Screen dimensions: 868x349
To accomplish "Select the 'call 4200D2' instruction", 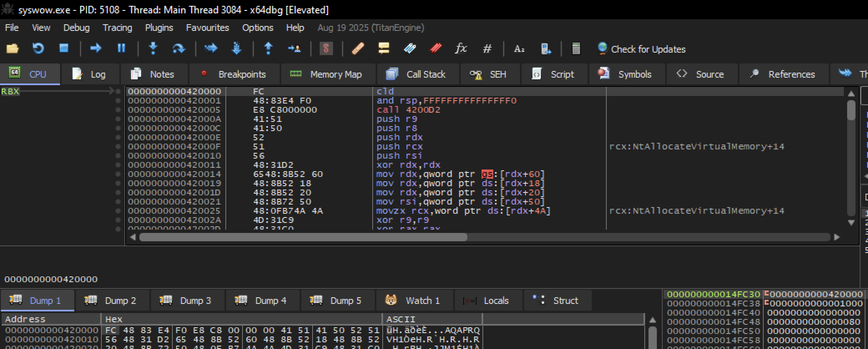I will (x=408, y=110).
